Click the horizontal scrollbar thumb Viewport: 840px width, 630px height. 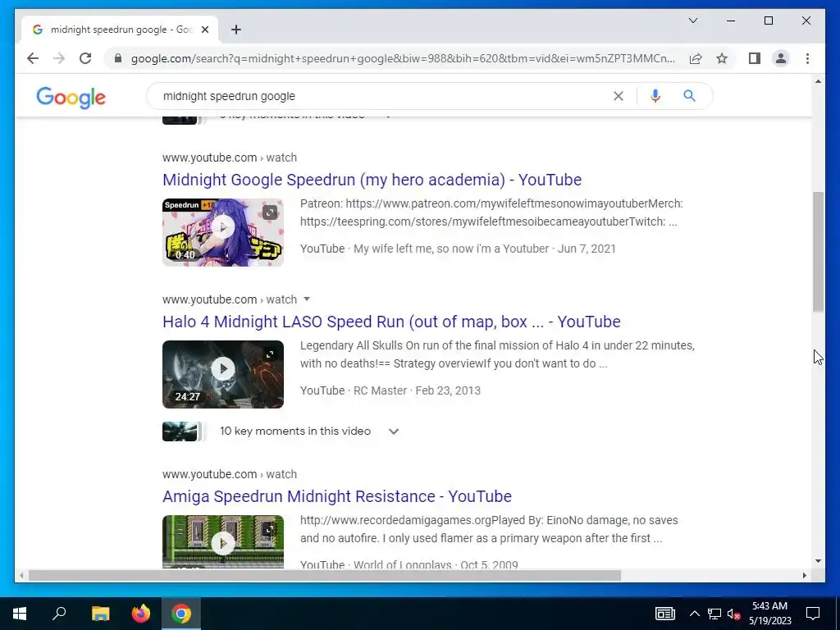pyautogui.click(x=325, y=575)
